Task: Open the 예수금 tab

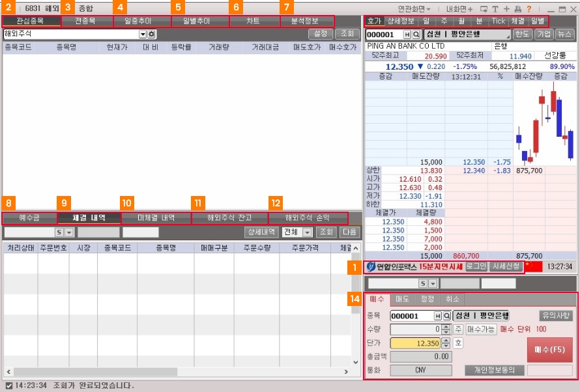Action: pyautogui.click(x=29, y=218)
